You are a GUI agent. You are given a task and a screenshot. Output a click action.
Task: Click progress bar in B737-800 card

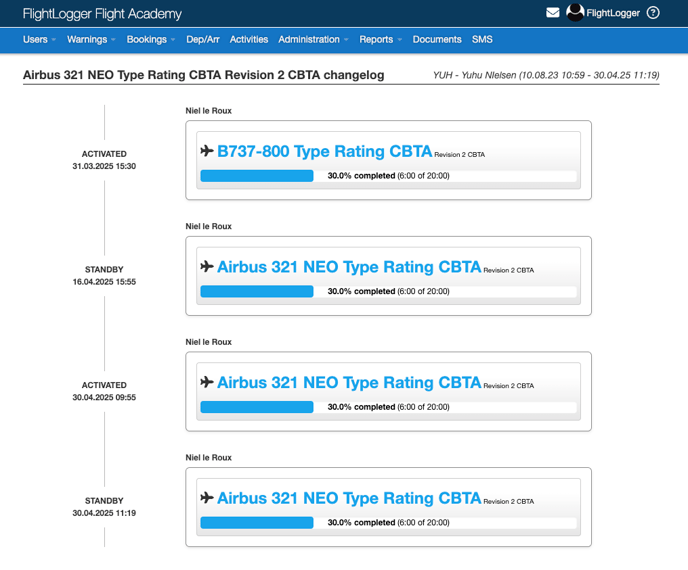388,176
